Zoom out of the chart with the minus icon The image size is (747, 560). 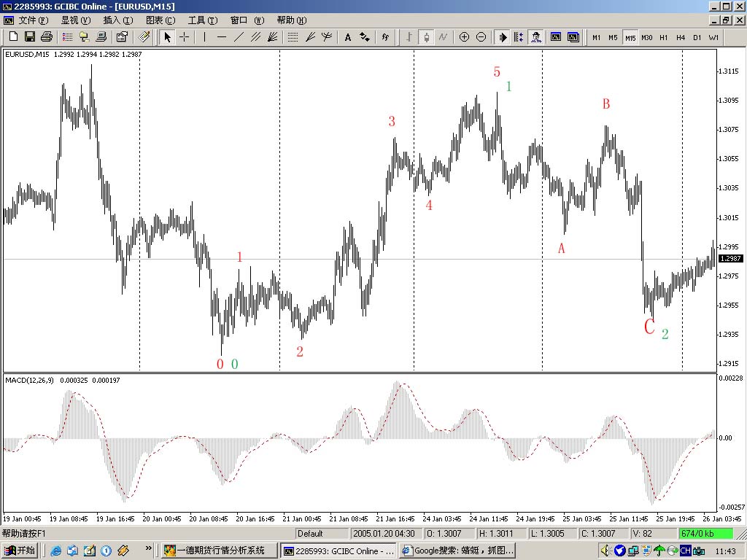[x=481, y=37]
